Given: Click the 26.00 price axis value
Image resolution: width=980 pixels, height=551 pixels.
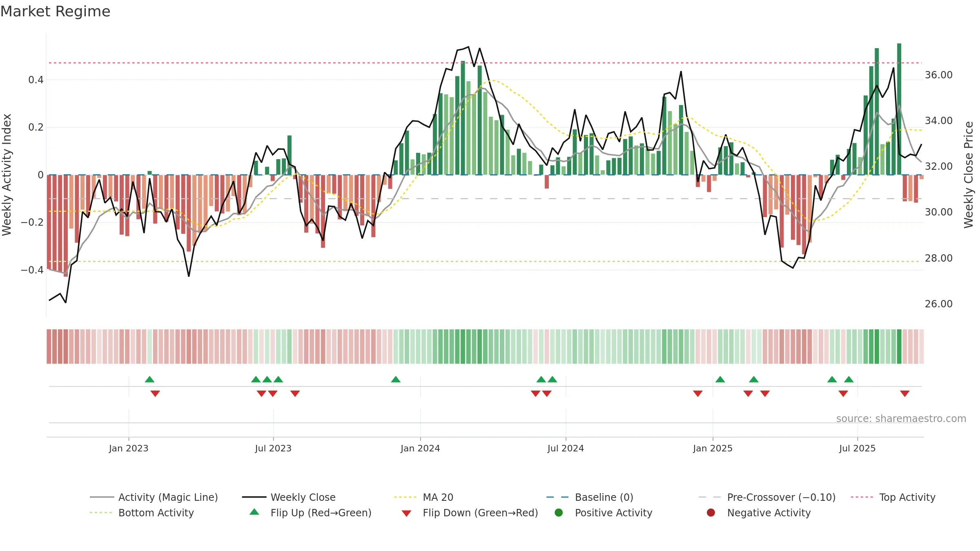Looking at the screenshot, I should click(x=939, y=304).
